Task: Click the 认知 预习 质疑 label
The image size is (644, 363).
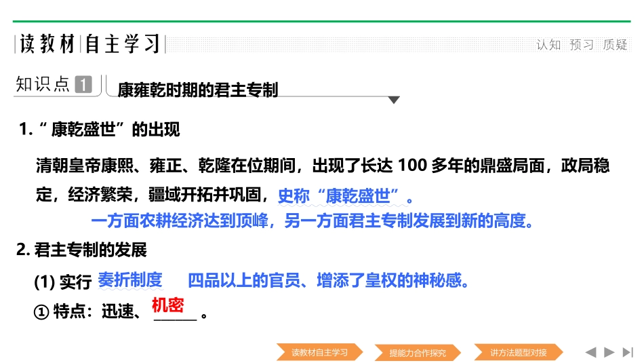Action: pyautogui.click(x=582, y=44)
